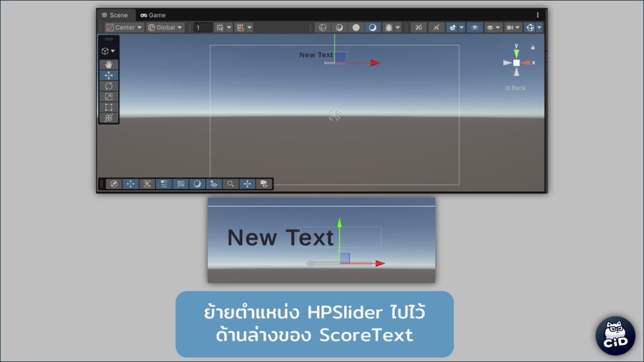Select the Move tool in tools overlay
The image size is (644, 362).
coord(108,75)
